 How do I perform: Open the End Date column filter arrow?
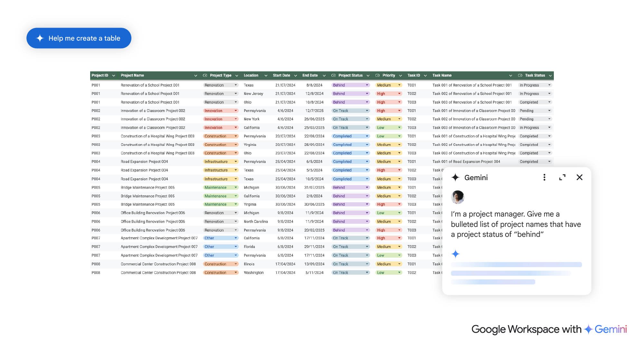[324, 76]
